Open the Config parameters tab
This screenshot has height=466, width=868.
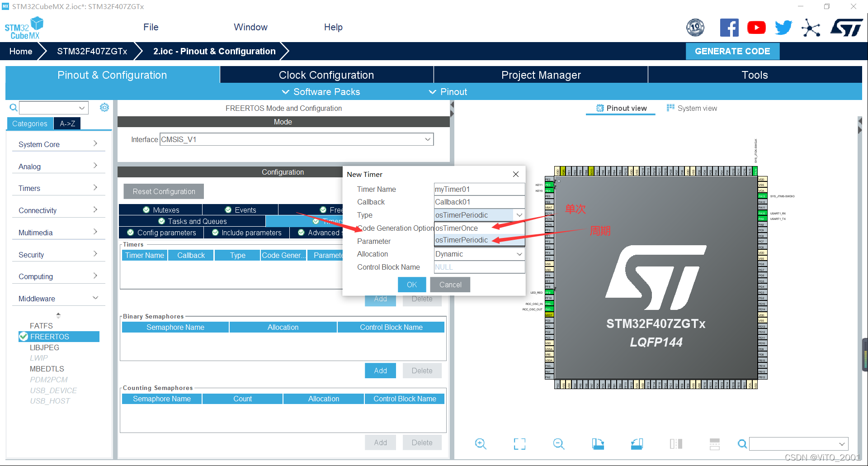(x=161, y=233)
